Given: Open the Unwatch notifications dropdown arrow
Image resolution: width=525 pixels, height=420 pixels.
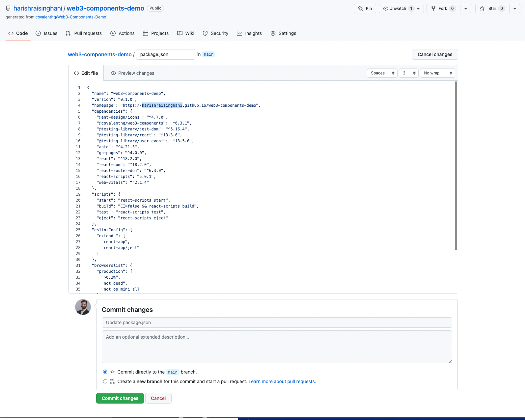Looking at the screenshot, I should pyautogui.click(x=418, y=9).
